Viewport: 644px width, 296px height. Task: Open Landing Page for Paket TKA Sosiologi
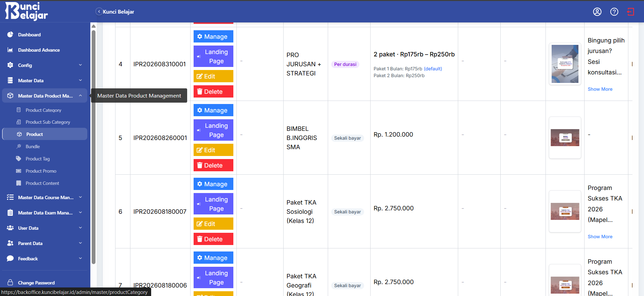click(213, 204)
